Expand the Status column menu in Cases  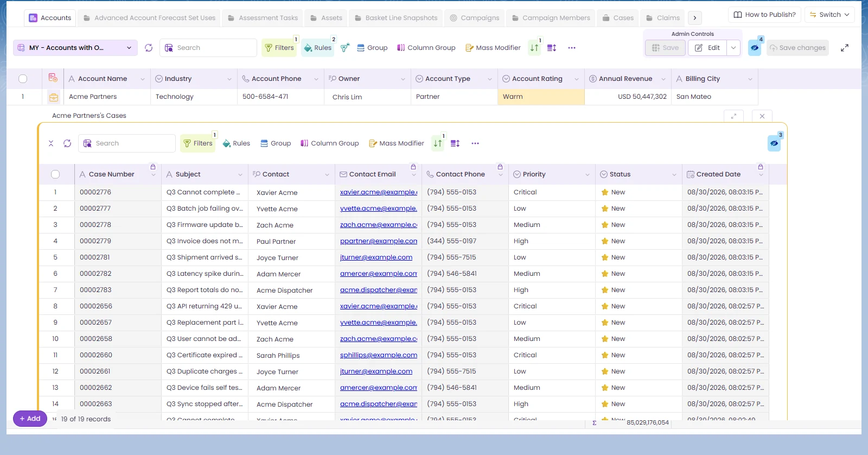point(674,174)
